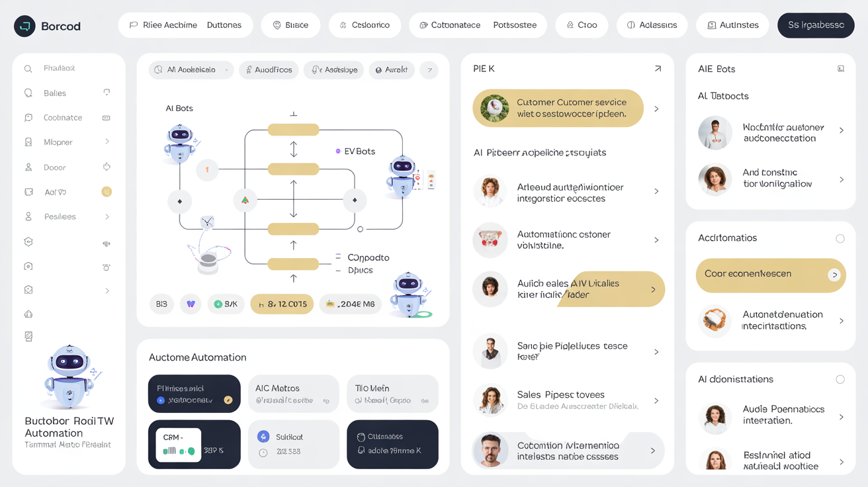Click the gold Coor econenfescen button
868x487 pixels.
point(770,275)
